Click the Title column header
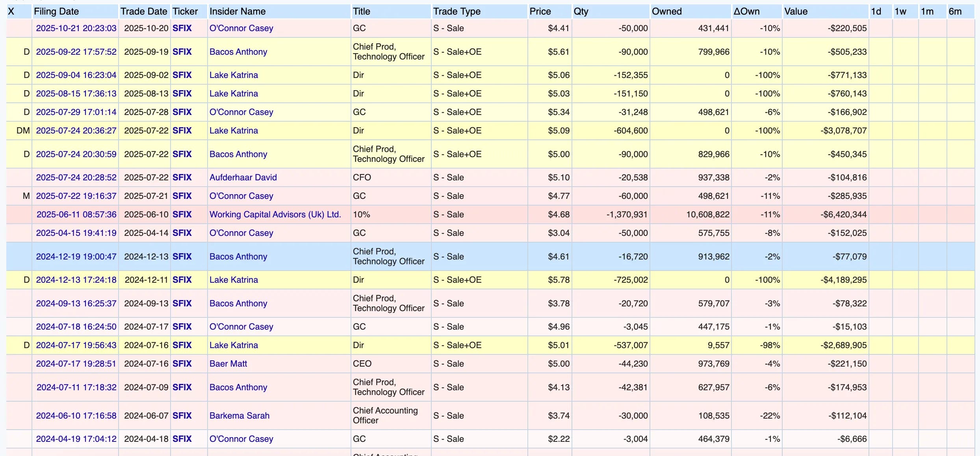 tap(362, 11)
